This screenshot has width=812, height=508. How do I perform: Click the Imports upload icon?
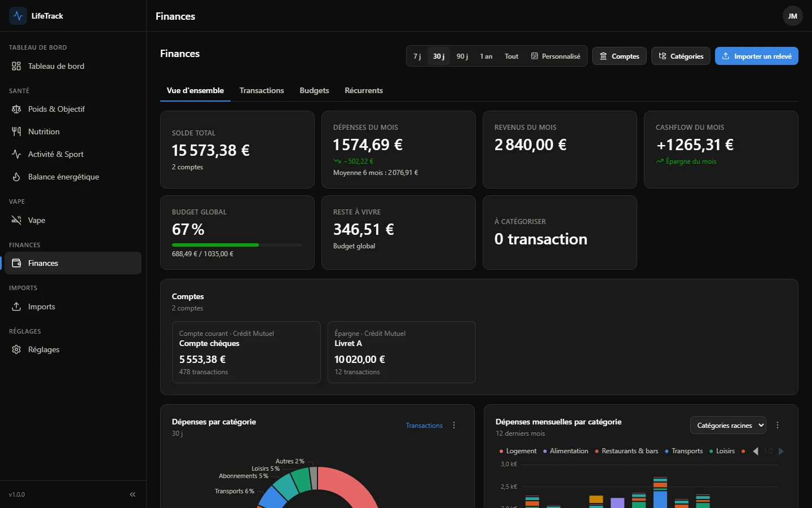pyautogui.click(x=16, y=306)
